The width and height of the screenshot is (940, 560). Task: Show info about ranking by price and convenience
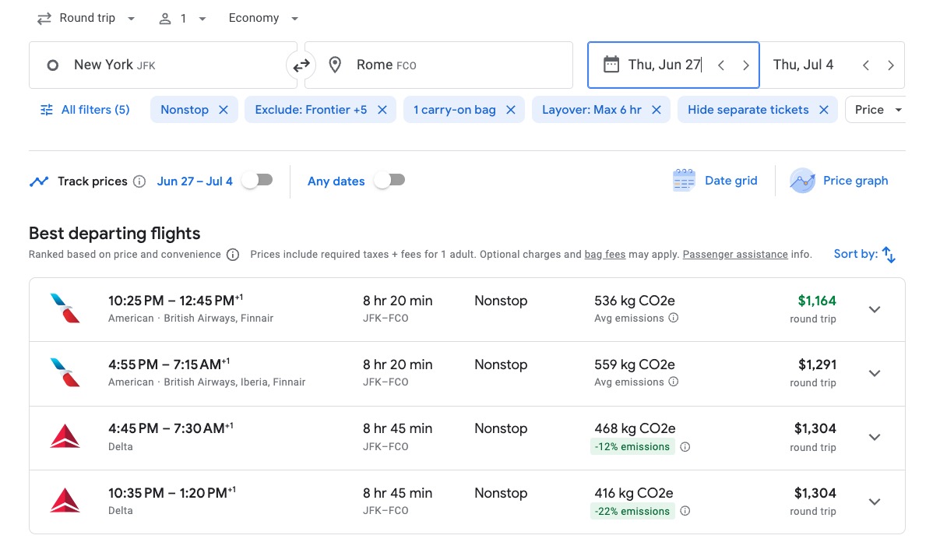click(232, 255)
